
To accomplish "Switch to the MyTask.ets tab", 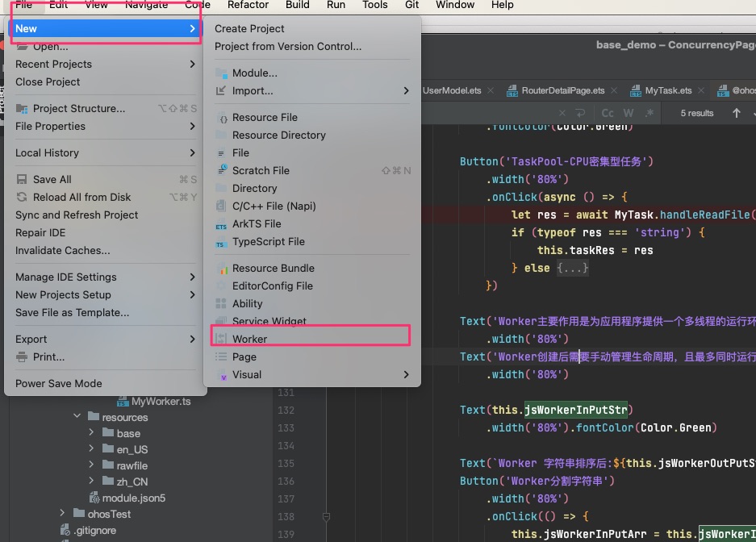I will click(x=668, y=91).
